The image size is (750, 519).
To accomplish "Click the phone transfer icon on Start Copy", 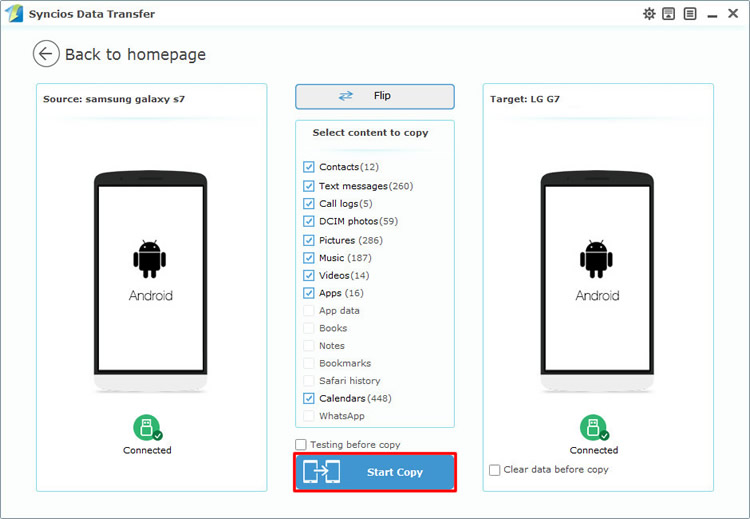I will click(x=322, y=472).
